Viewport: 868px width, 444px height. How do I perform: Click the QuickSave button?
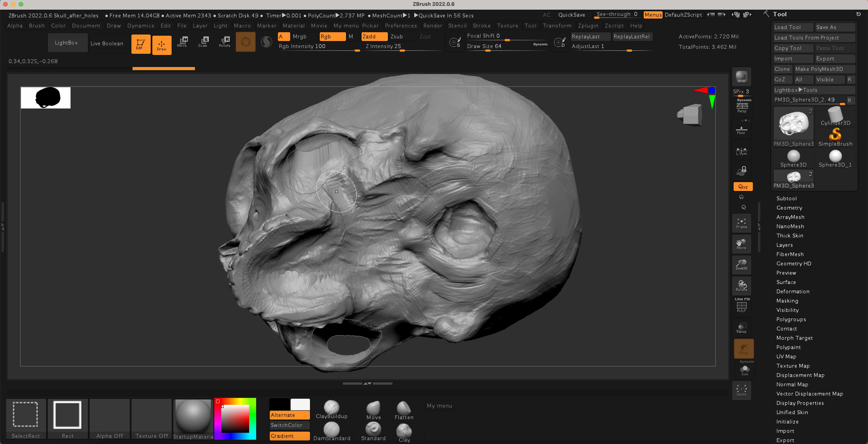click(x=572, y=15)
